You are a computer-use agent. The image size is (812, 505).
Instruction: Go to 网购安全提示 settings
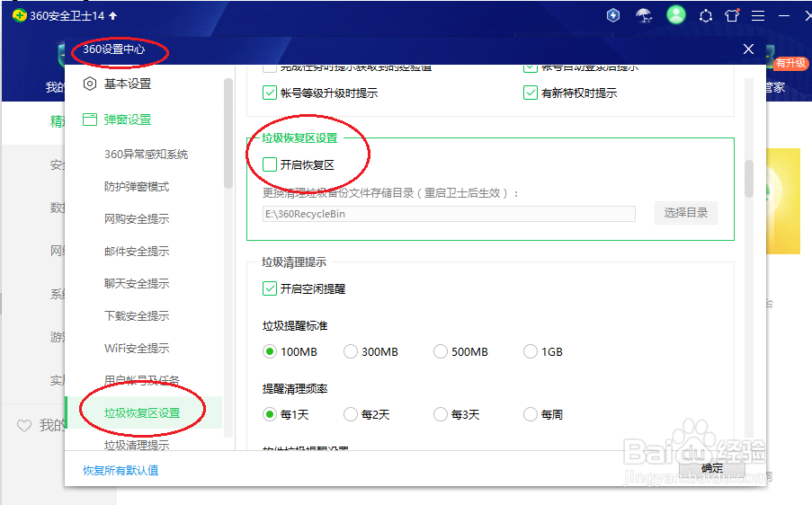[x=137, y=219]
